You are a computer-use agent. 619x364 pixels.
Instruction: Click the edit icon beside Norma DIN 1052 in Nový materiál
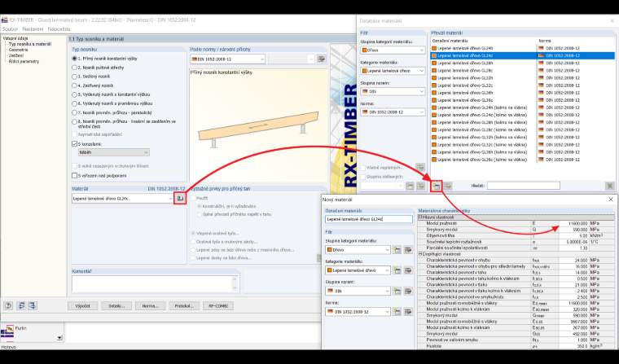pyautogui.click(x=408, y=312)
